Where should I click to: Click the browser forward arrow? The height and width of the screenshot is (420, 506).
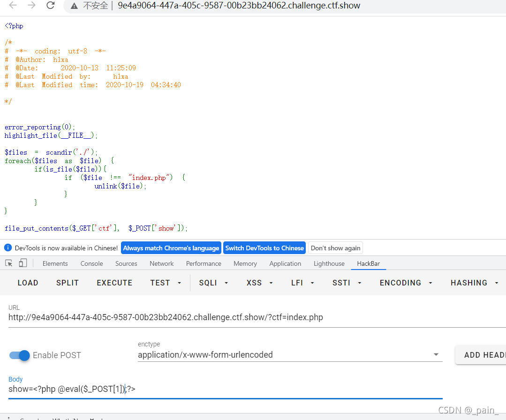31,5
